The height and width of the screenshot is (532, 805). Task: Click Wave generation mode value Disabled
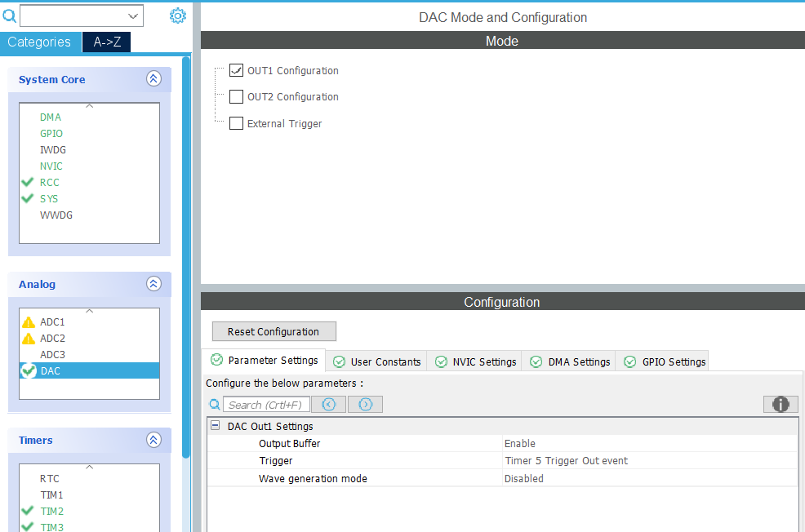coord(523,478)
